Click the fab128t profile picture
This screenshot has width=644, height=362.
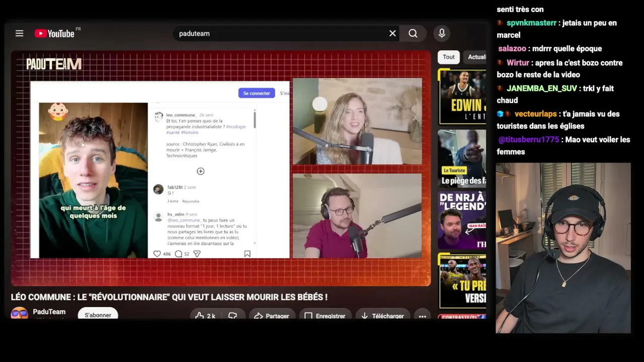click(158, 189)
